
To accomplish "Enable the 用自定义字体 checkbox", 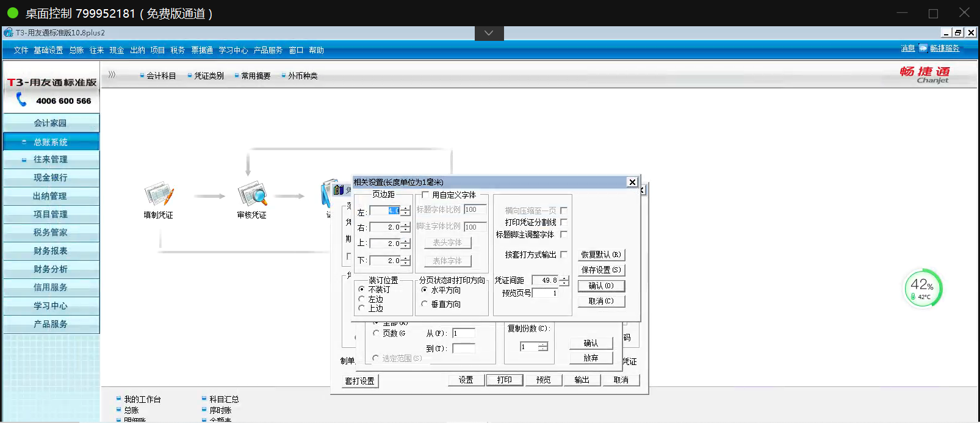I will coord(425,195).
